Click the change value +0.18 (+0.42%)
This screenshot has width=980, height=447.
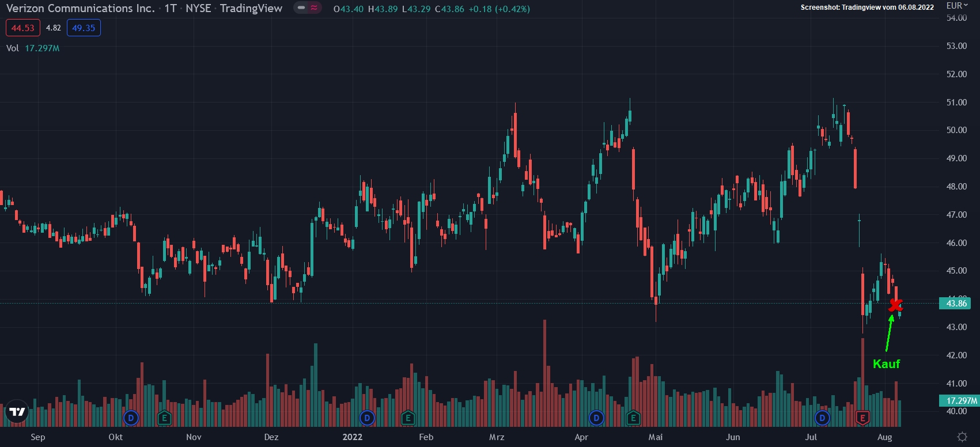[x=499, y=9]
